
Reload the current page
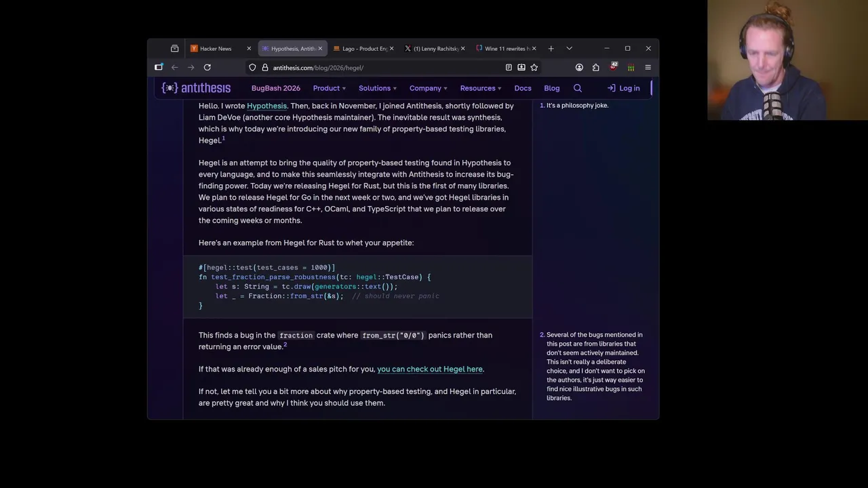[208, 68]
